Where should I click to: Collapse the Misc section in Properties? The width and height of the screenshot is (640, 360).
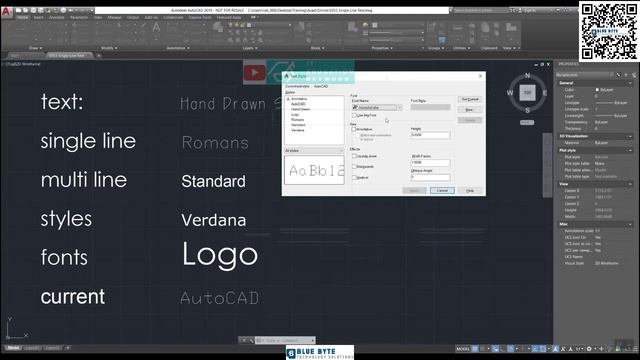[631, 224]
